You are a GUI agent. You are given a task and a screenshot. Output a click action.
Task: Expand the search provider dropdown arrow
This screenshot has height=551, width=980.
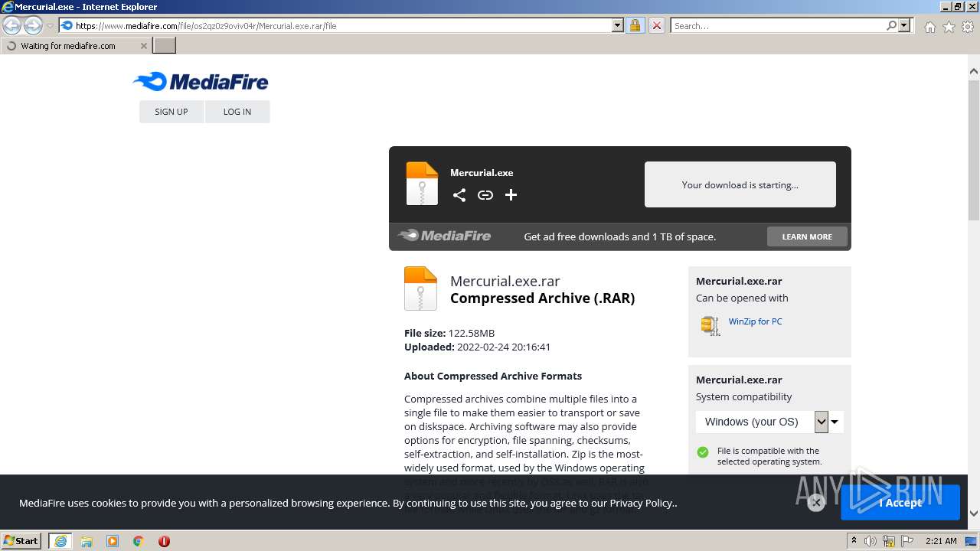904,25
